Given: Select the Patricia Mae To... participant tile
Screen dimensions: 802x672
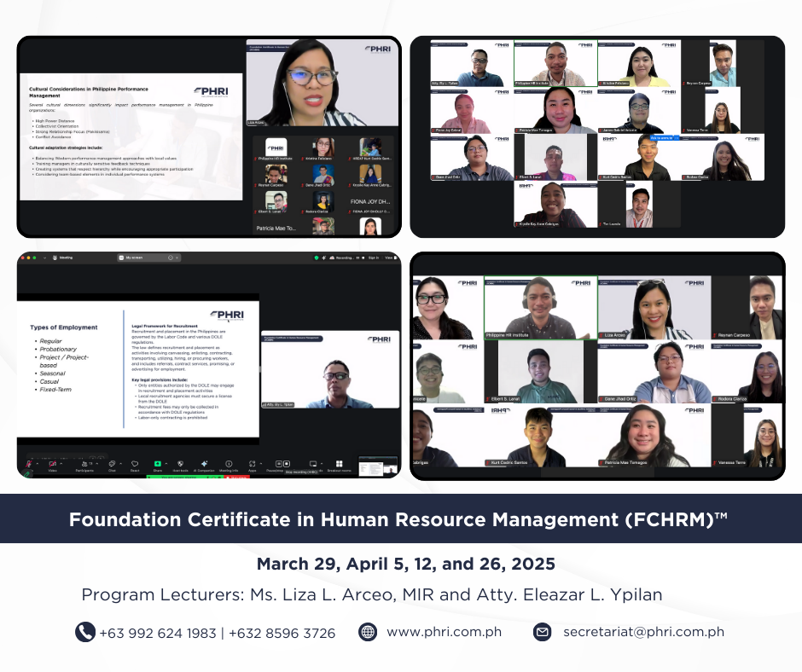Looking at the screenshot, I should [276, 228].
